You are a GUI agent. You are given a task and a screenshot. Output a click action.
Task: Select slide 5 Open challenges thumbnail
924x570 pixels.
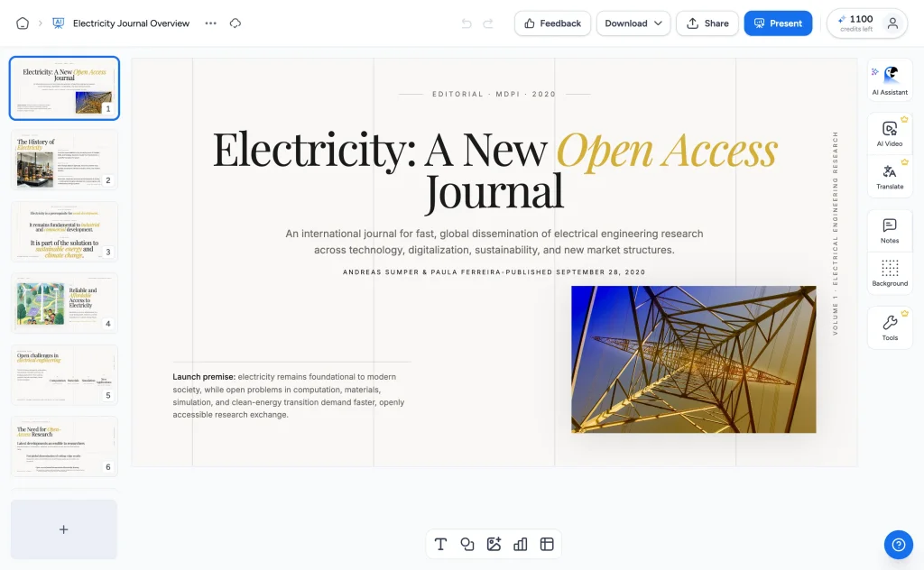[64, 375]
